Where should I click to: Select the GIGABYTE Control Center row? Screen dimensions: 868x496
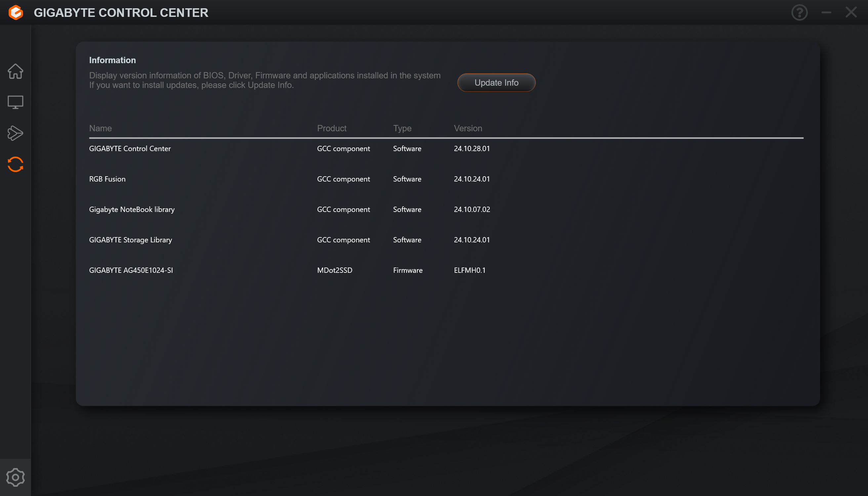tap(130, 148)
